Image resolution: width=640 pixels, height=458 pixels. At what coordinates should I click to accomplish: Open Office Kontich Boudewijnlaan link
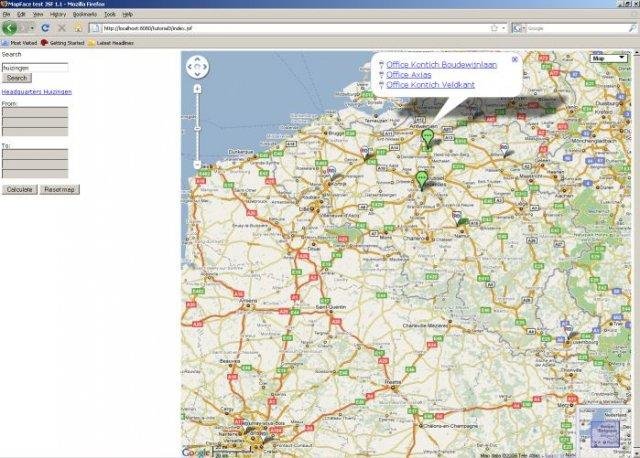pos(442,65)
